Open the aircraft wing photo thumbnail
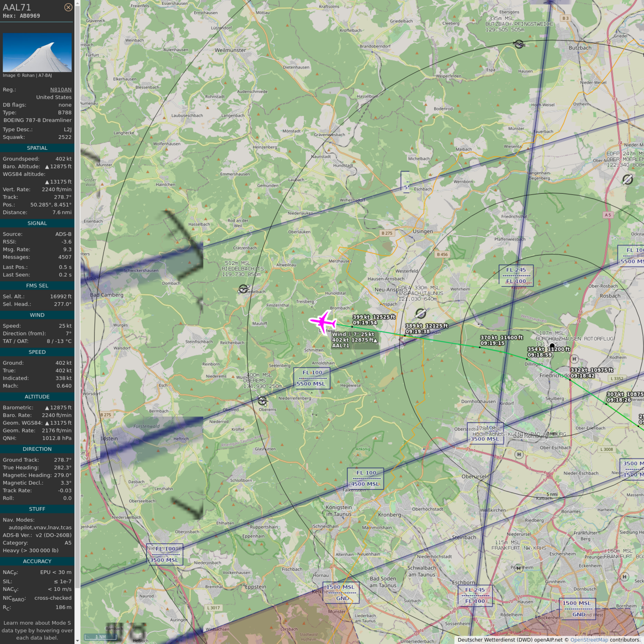644x644 pixels. coord(37,52)
